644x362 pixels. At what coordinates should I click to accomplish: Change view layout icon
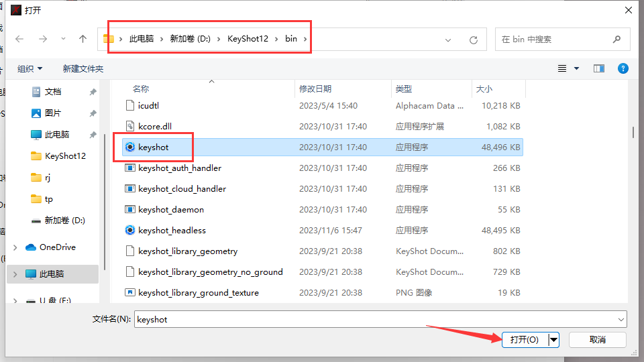[562, 68]
